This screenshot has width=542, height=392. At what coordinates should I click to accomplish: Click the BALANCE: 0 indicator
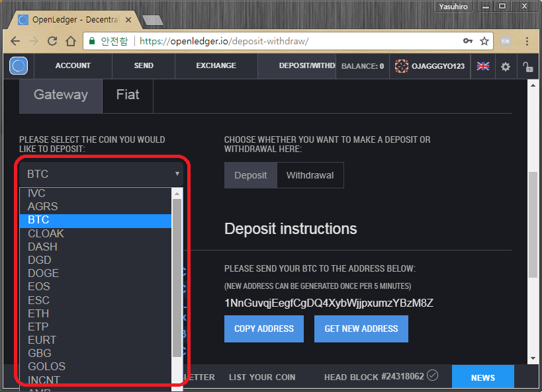point(363,66)
